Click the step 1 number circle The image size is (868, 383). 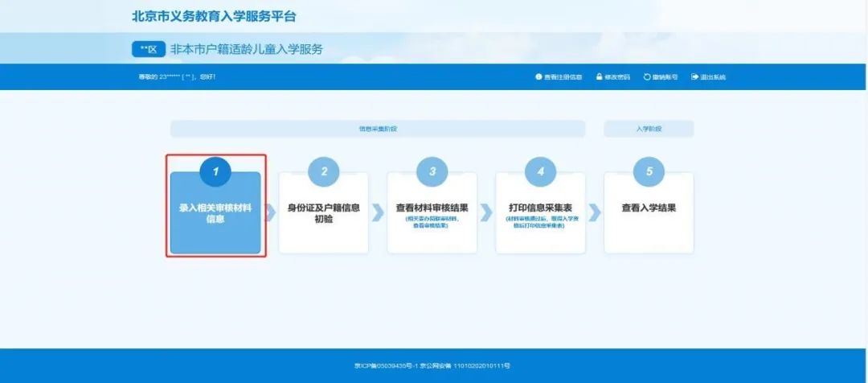(x=215, y=171)
